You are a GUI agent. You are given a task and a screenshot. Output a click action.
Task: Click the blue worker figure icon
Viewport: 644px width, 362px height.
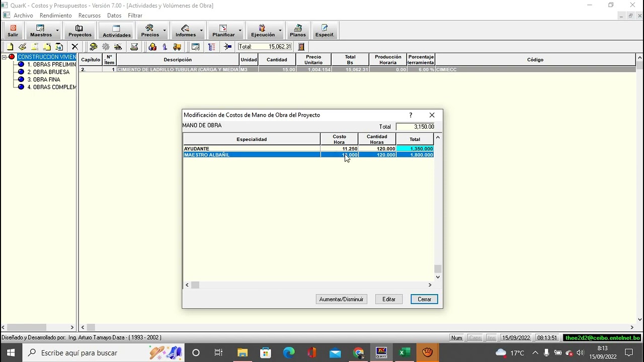(x=165, y=47)
